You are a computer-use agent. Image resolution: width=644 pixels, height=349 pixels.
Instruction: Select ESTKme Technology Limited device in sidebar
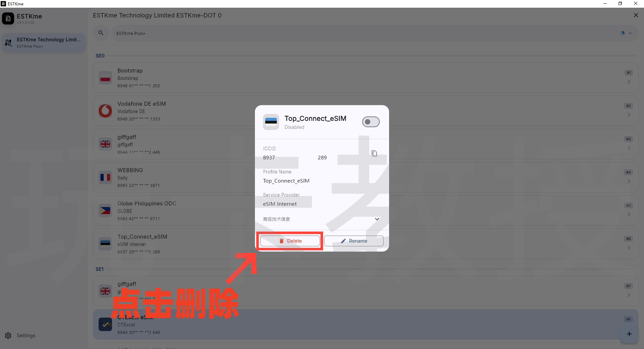point(44,43)
